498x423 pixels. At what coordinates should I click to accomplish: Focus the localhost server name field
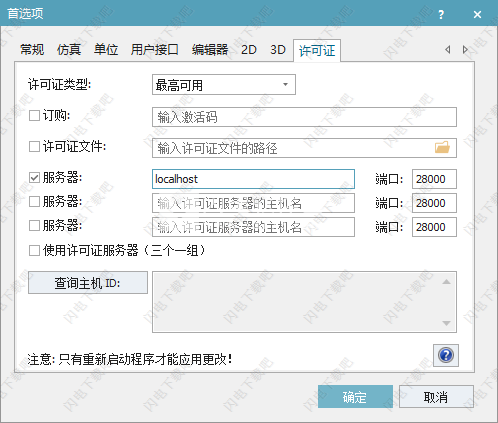(253, 179)
